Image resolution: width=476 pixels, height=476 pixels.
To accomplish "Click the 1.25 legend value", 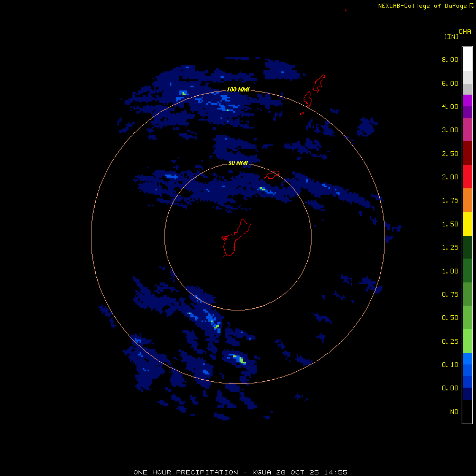I will [450, 248].
